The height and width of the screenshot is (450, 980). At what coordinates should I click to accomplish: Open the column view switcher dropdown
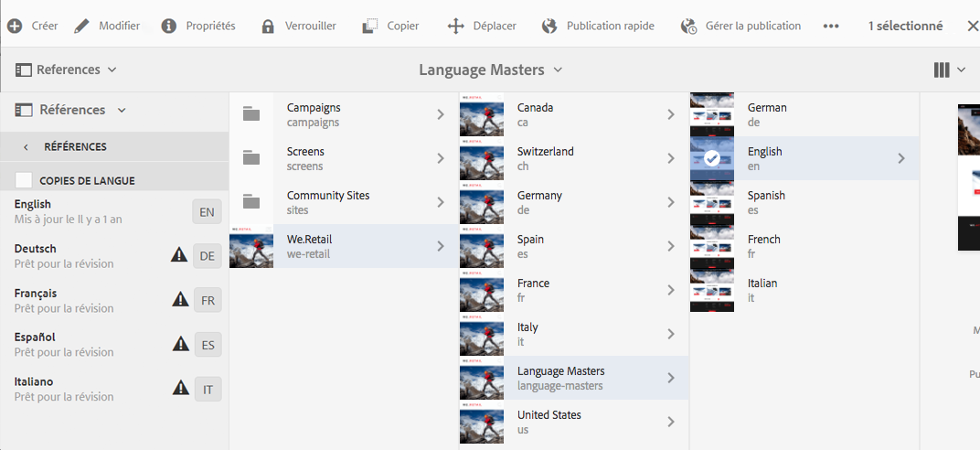[949, 70]
